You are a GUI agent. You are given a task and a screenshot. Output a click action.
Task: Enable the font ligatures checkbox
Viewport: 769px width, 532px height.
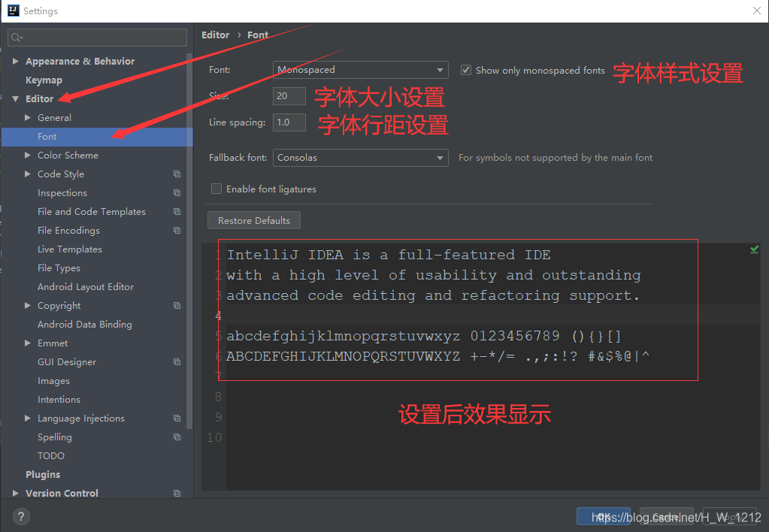click(216, 189)
